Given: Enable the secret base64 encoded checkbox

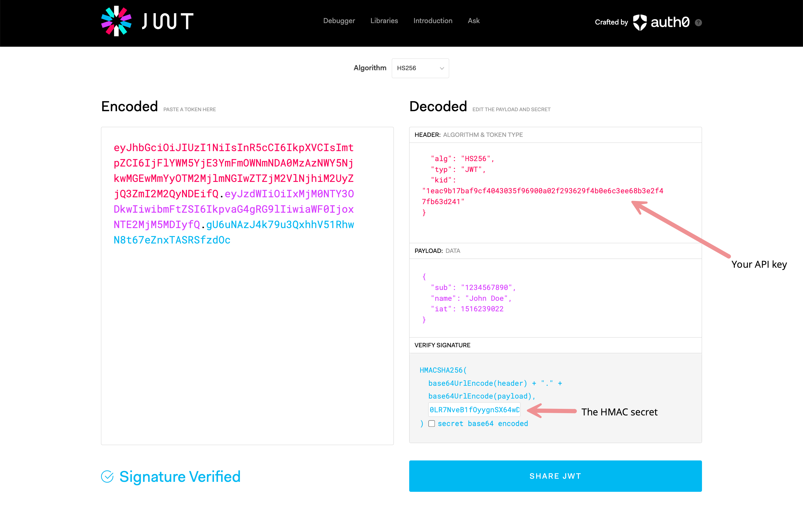Looking at the screenshot, I should [431, 423].
